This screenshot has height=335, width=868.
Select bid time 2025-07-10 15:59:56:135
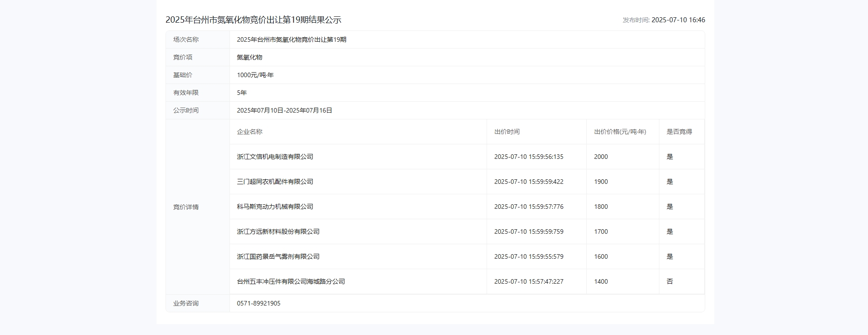[529, 157]
